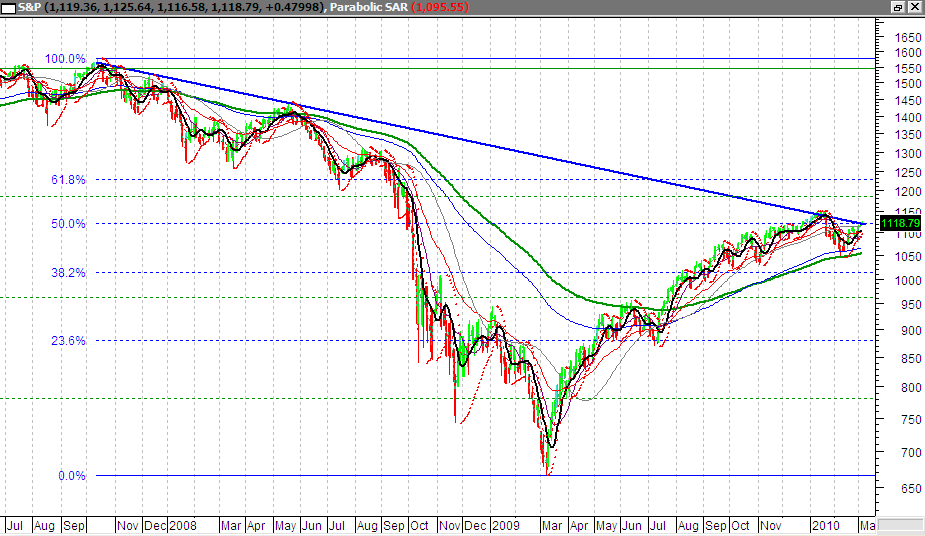Select the 100.0% Fibonacci level label
Viewport: 925px width, 536px height.
tap(65, 58)
